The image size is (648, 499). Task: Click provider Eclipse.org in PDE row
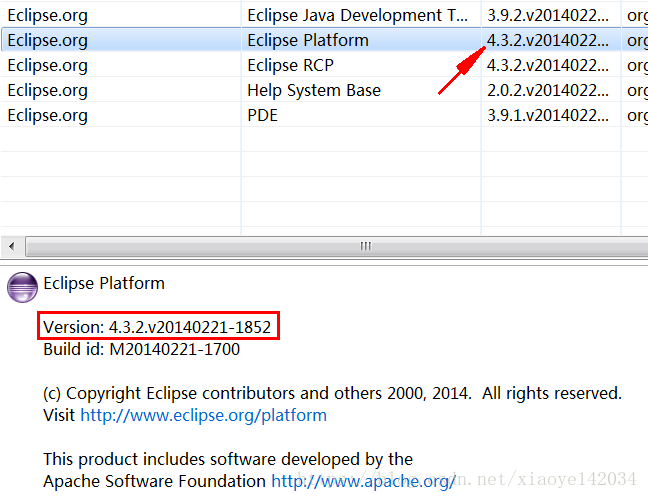pyautogui.click(x=48, y=115)
